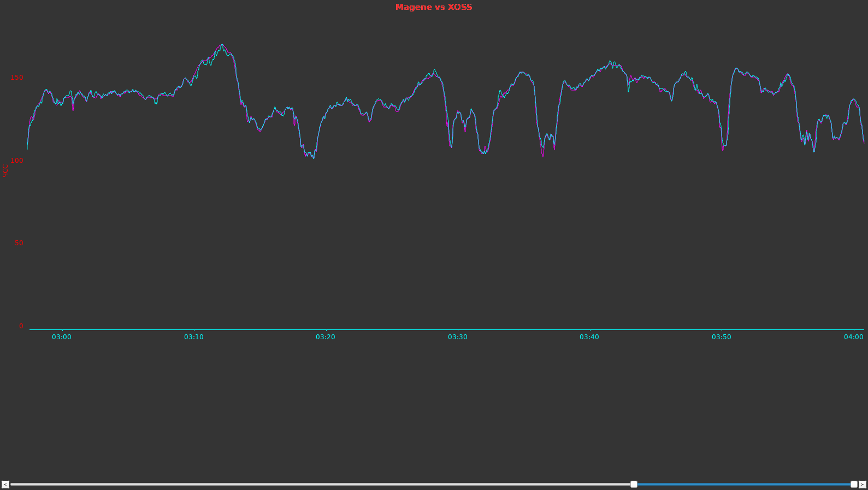868x490 pixels.
Task: Click the 03:30 time axis label
Action: [x=458, y=337]
